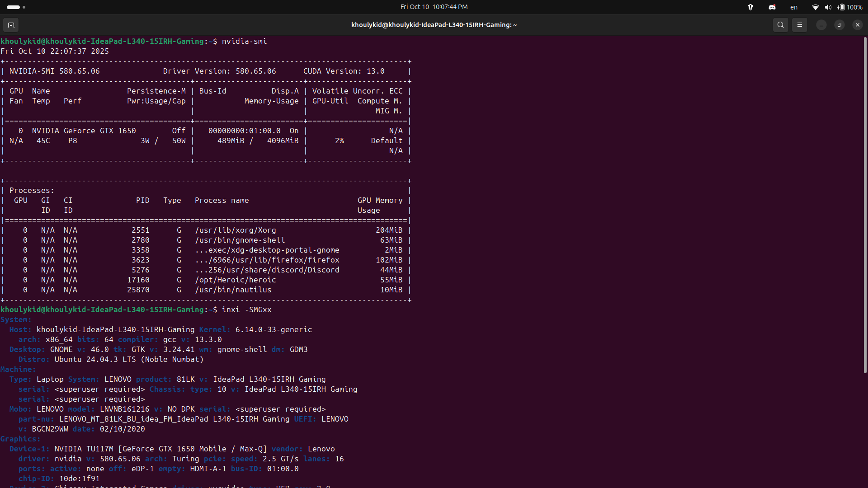Click the 'inxi -SMGxx' command text

(x=246, y=310)
